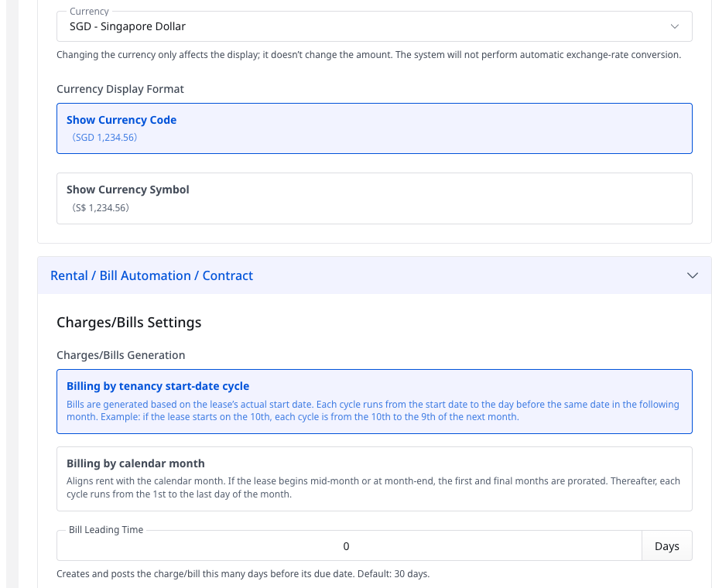Click the S$ 1,234.56 example text
The width and height of the screenshot is (712, 588).
click(x=101, y=208)
